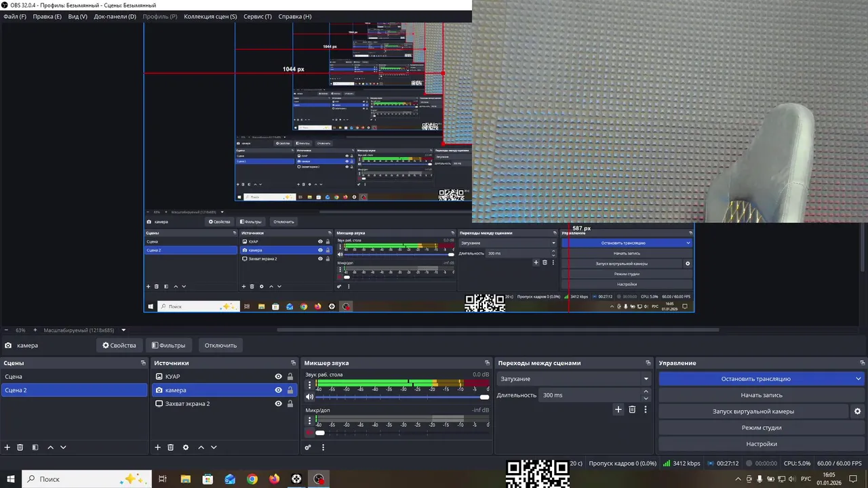Viewport: 868px width, 488px height.
Task: Click Запуск виртуальной камеры
Action: point(753,411)
